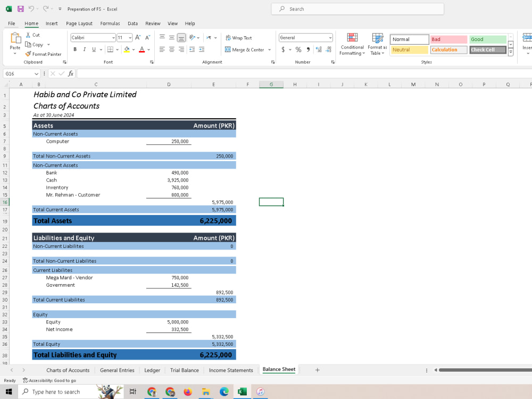532x399 pixels.
Task: Toggle Center alignment
Action: (x=172, y=49)
